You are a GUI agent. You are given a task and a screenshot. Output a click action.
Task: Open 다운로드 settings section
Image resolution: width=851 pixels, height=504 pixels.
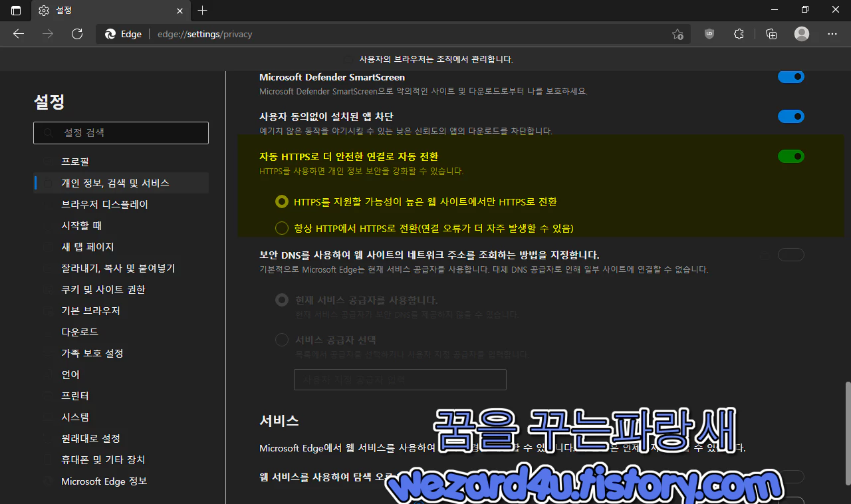(121, 332)
